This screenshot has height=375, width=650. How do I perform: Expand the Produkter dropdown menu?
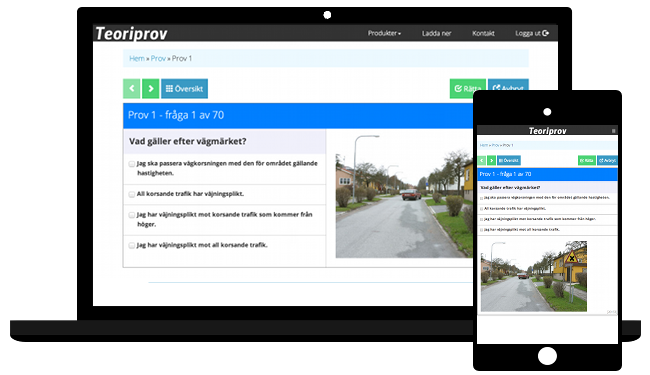(x=384, y=33)
